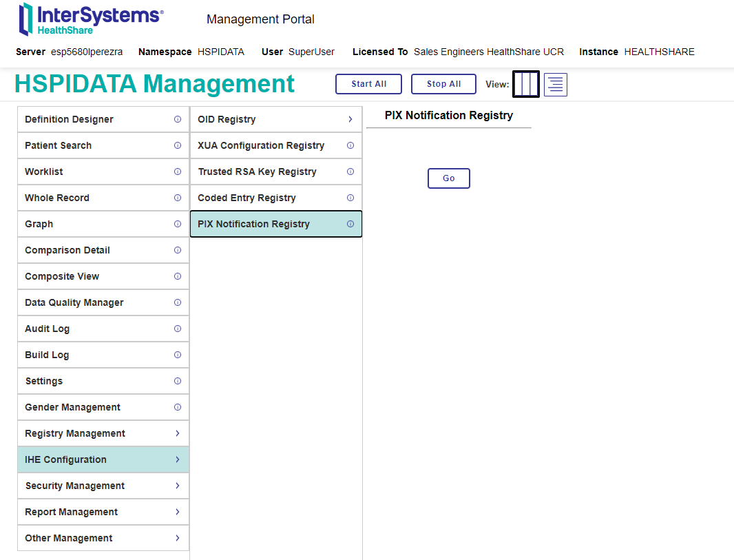
Task: Click the HEALTHSHARE instance value
Action: [x=659, y=52]
